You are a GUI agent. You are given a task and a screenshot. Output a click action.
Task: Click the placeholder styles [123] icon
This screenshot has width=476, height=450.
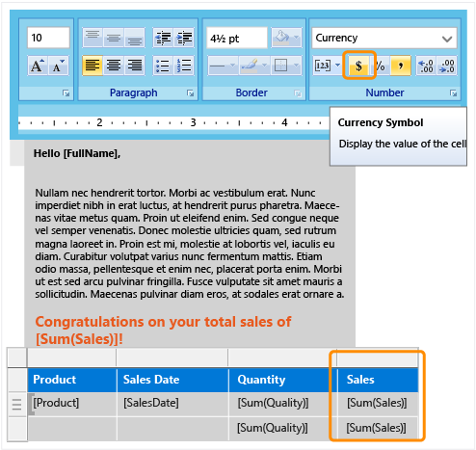[x=323, y=66]
